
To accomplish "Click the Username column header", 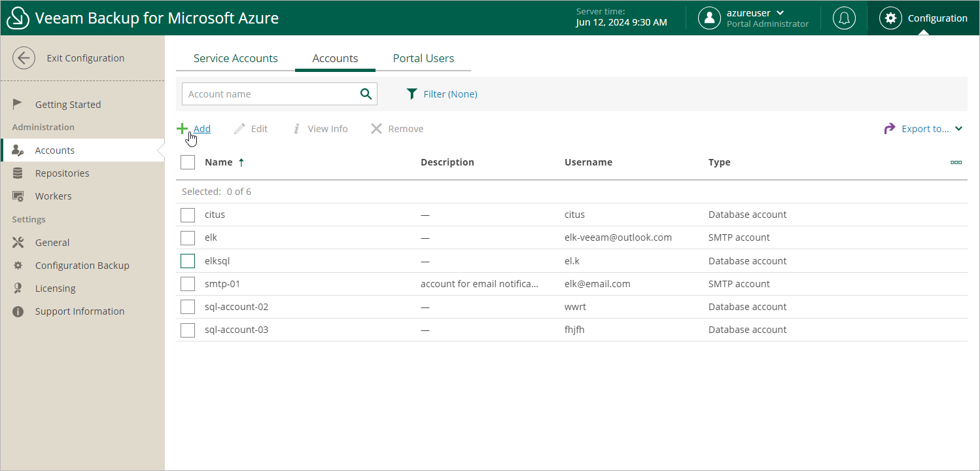I will pyautogui.click(x=589, y=162).
